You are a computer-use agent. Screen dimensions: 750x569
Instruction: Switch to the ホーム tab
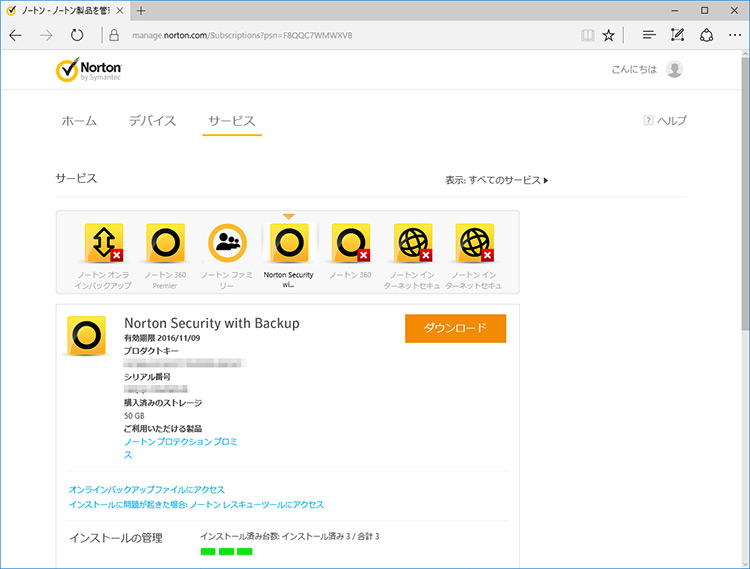click(x=79, y=121)
